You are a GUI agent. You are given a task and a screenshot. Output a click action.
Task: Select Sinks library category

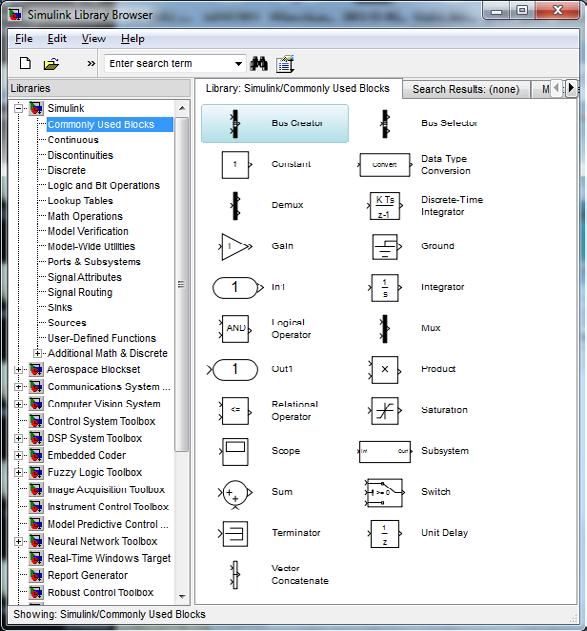[x=60, y=307]
